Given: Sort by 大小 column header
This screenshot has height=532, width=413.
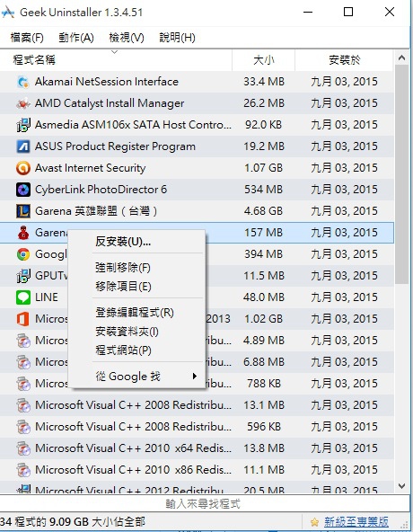Looking at the screenshot, I should tap(263, 60).
